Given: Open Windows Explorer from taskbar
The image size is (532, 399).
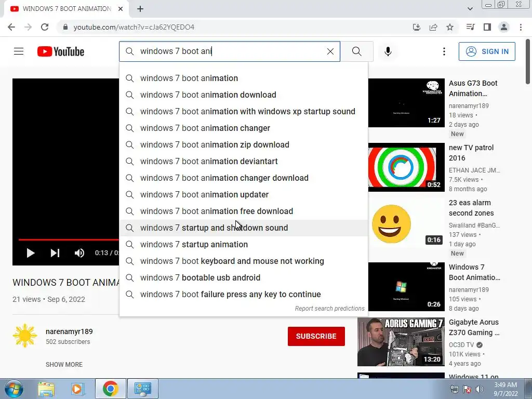Looking at the screenshot, I should pyautogui.click(x=46, y=389).
